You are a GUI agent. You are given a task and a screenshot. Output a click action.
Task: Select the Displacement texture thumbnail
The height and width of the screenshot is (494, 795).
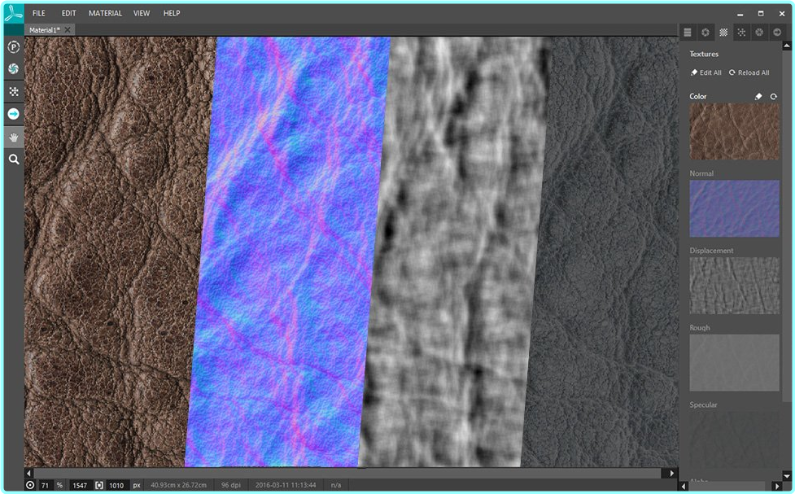(x=734, y=285)
